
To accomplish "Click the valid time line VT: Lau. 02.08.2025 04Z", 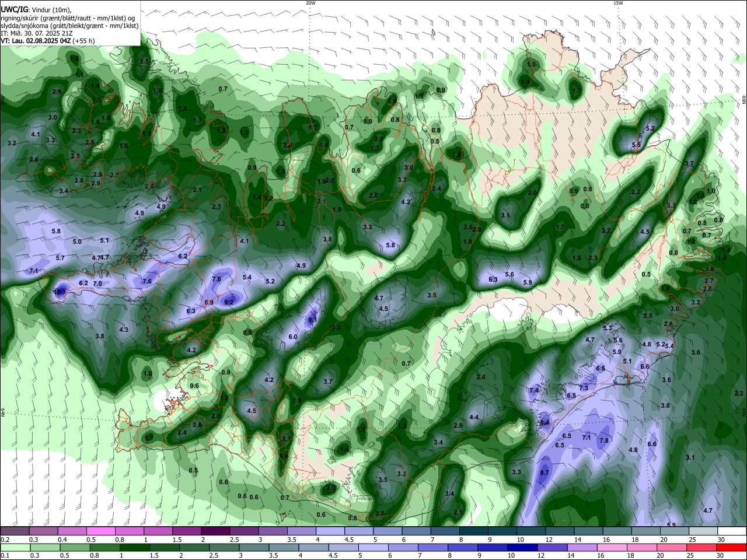I will pos(36,41).
